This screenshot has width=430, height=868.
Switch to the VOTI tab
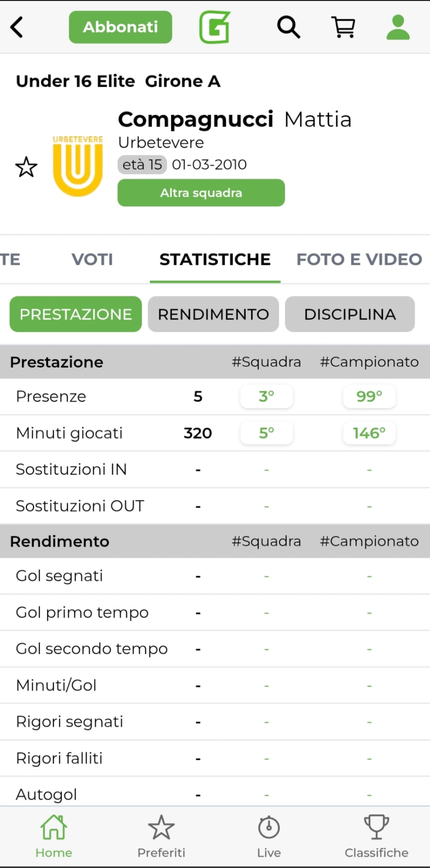point(92,259)
